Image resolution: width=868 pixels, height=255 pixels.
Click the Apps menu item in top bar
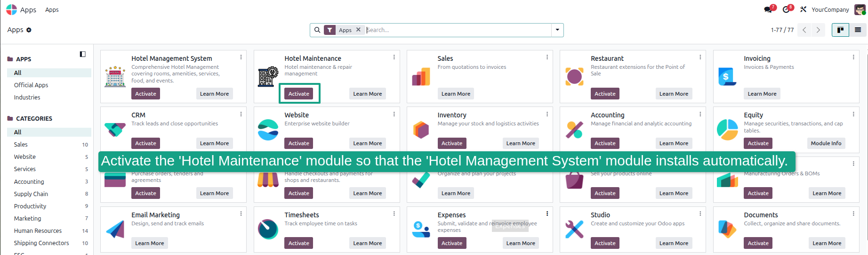52,9
